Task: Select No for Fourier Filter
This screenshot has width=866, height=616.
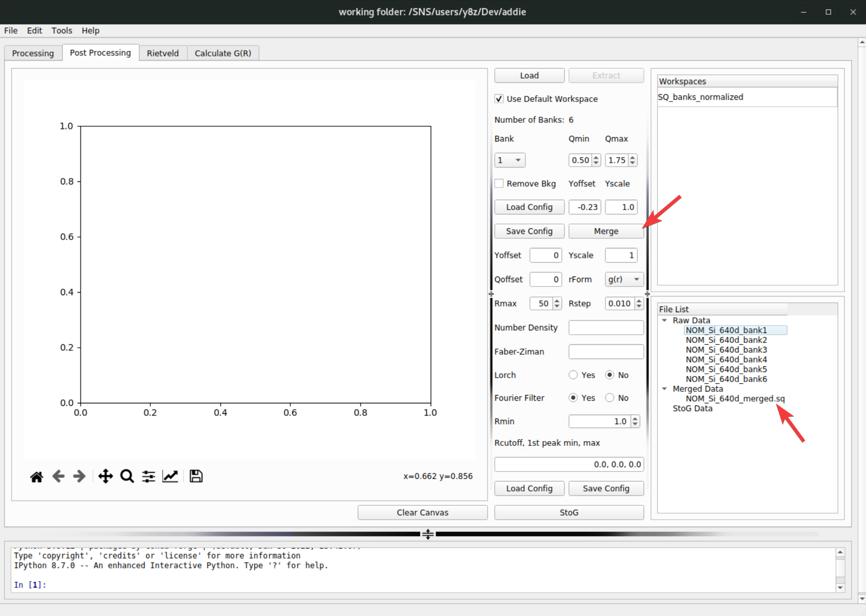Action: pyautogui.click(x=610, y=398)
